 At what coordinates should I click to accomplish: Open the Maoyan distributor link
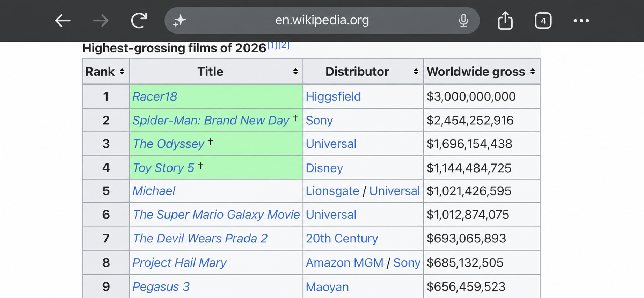[x=327, y=287]
